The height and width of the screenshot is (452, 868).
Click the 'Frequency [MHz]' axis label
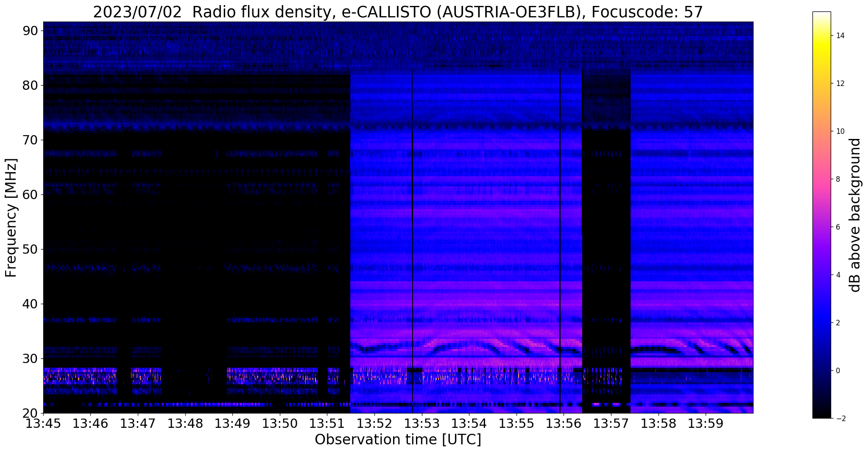pos(11,218)
